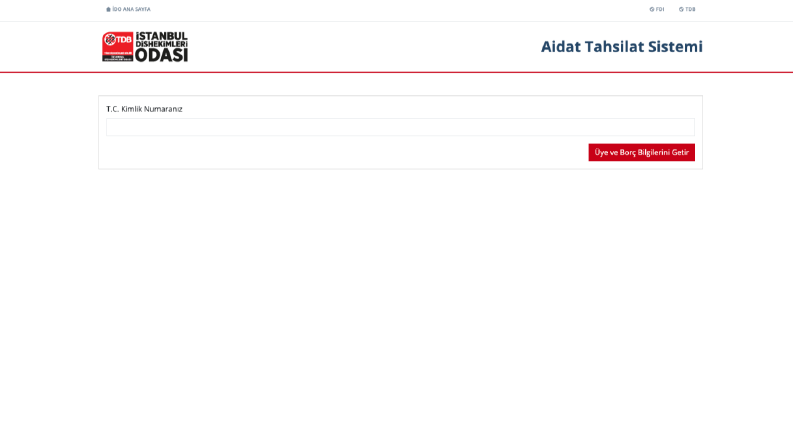Open the İDO ANA SAYFA link

pyautogui.click(x=128, y=9)
